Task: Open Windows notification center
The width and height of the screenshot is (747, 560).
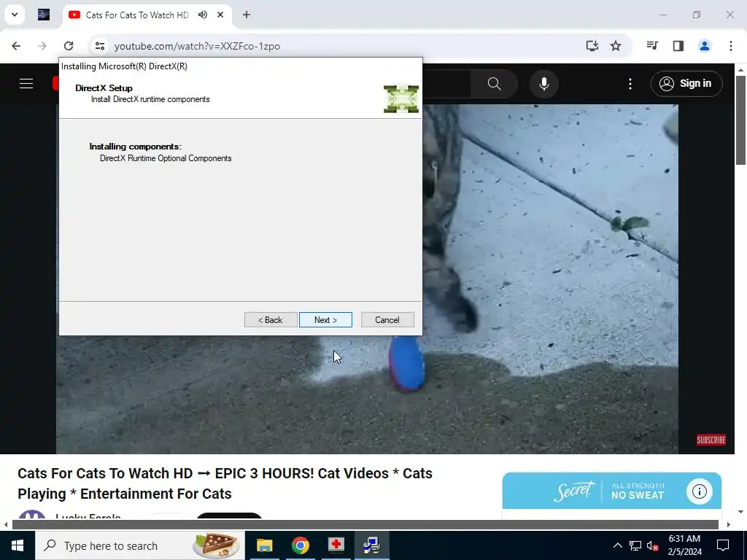Action: pos(723,545)
